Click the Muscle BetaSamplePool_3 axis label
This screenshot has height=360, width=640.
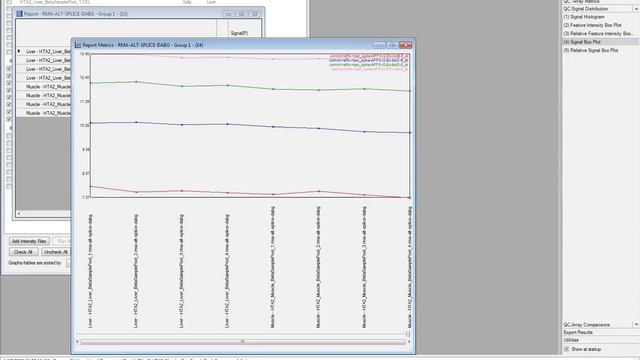364,267
